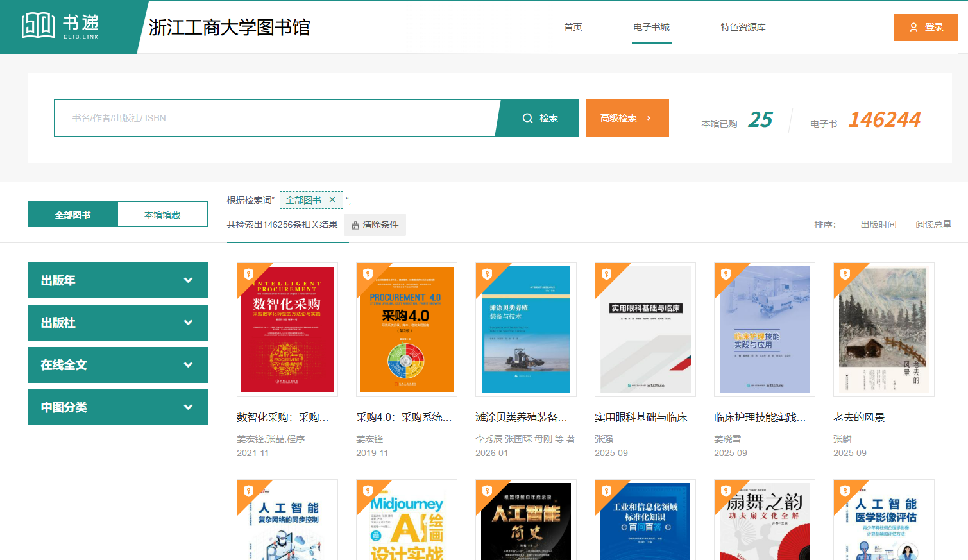Expand the 在线全文 filter

point(118,365)
